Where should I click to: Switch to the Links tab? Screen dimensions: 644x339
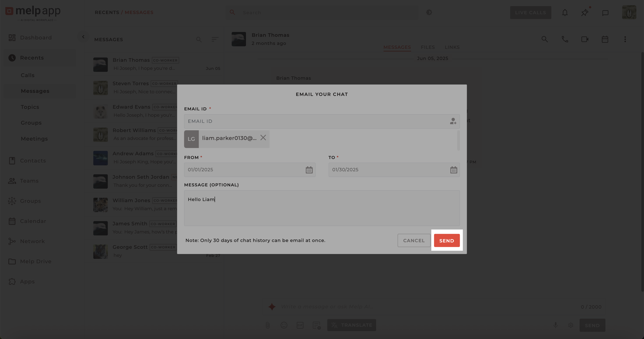click(452, 47)
